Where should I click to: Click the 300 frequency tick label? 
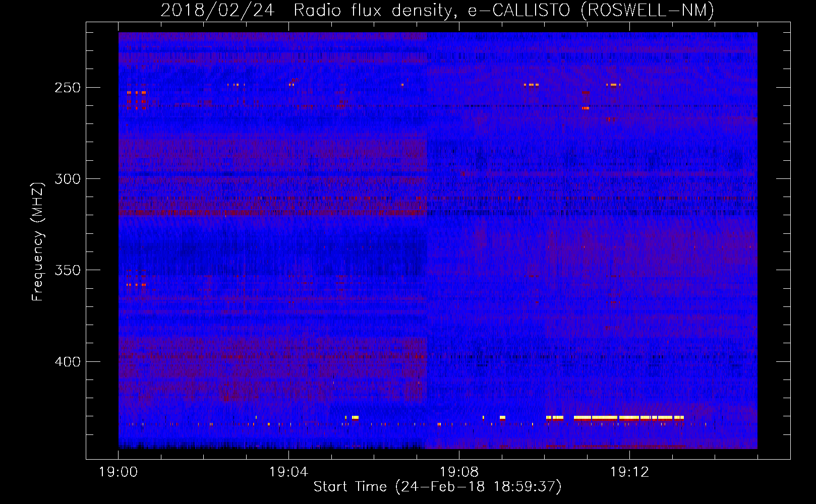click(x=68, y=179)
